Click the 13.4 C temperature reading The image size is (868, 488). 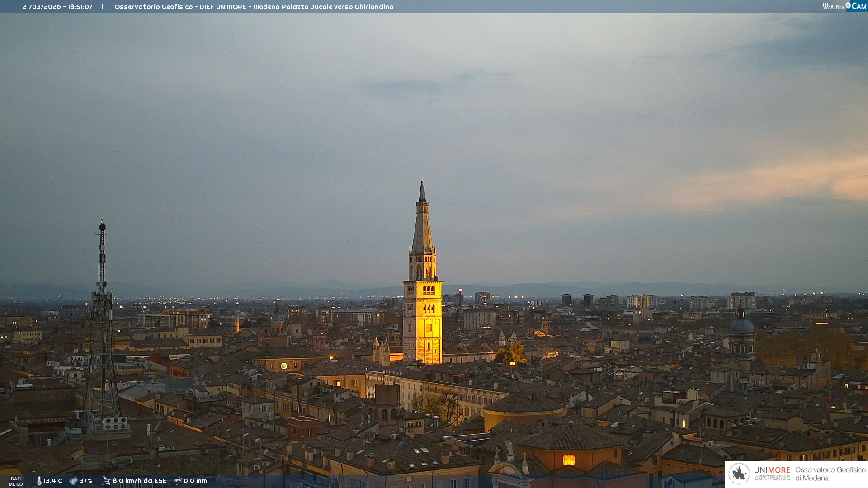pyautogui.click(x=53, y=481)
